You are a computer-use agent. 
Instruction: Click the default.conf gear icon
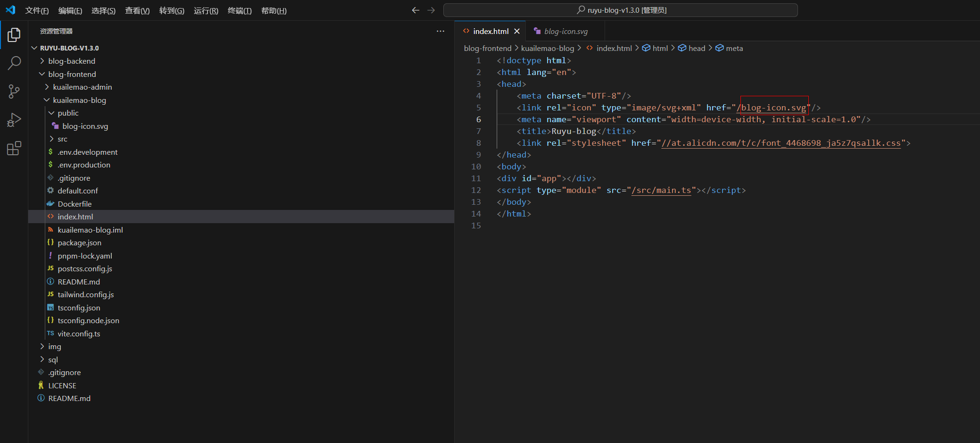50,191
